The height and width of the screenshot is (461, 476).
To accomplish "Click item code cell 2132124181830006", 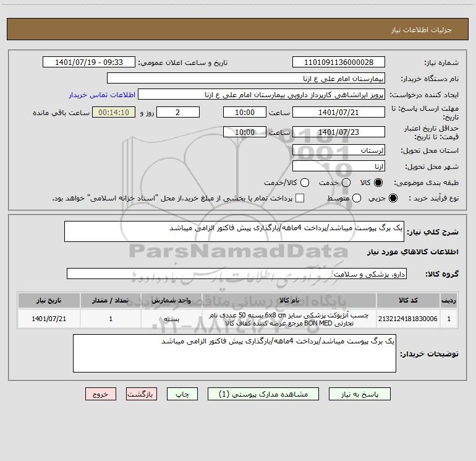I will (408, 319).
